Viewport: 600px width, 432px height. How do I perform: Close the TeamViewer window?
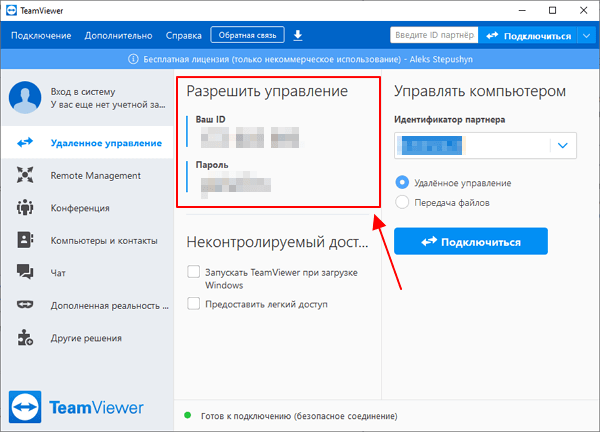click(583, 10)
